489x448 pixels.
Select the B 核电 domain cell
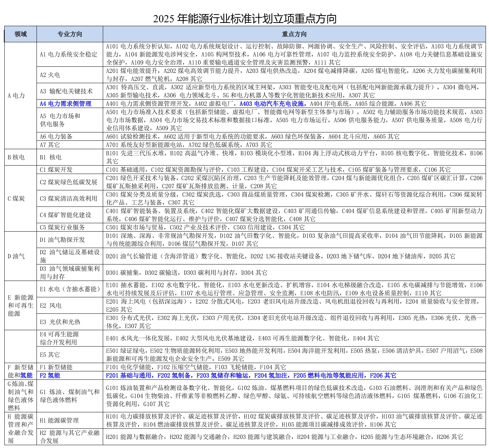(x=16, y=157)
